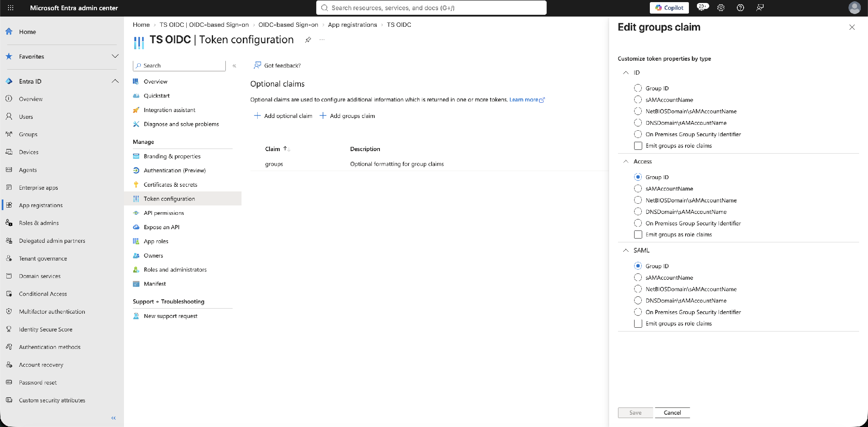Open the more options ellipsis by title
Screen dimensions: 868x427
click(322, 39)
